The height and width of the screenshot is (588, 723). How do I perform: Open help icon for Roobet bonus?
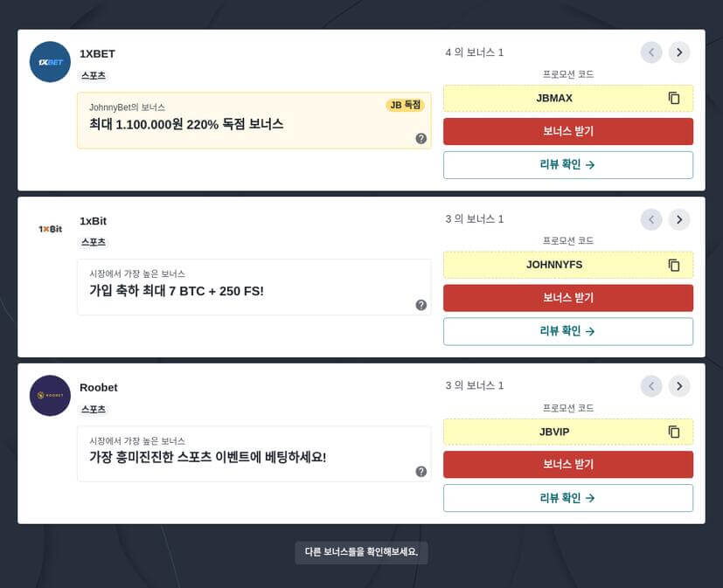click(x=421, y=472)
